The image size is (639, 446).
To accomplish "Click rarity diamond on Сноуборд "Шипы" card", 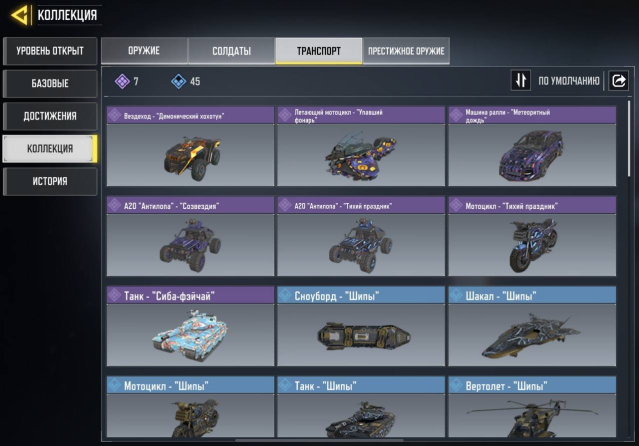I will (285, 295).
